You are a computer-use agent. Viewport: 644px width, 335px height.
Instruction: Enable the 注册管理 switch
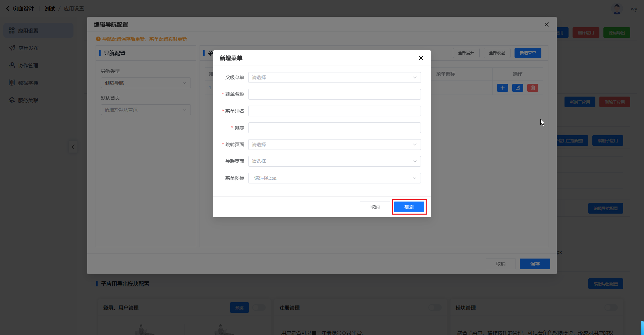point(435,308)
